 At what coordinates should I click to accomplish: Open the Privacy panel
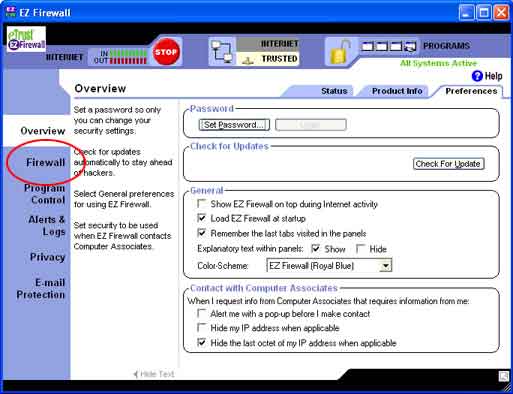[x=47, y=257]
